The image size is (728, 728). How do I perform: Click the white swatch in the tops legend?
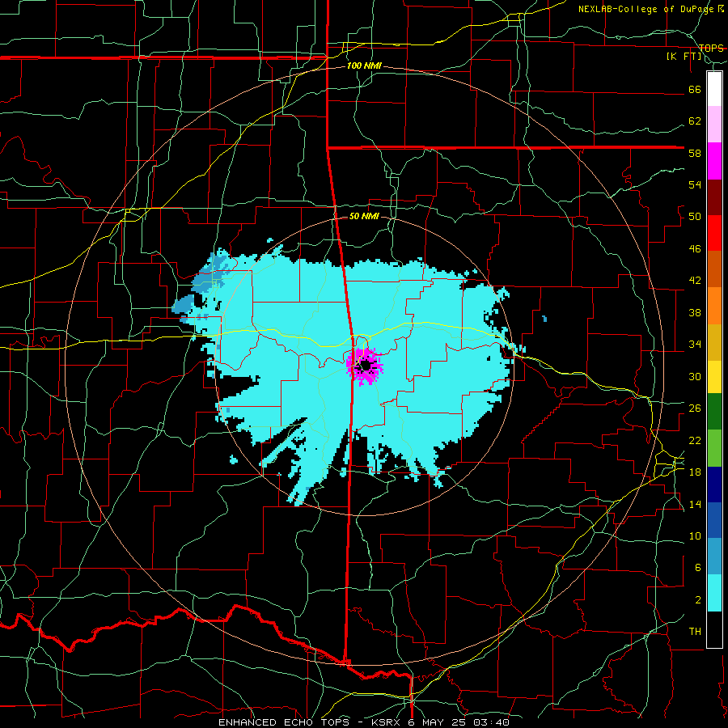[714, 89]
